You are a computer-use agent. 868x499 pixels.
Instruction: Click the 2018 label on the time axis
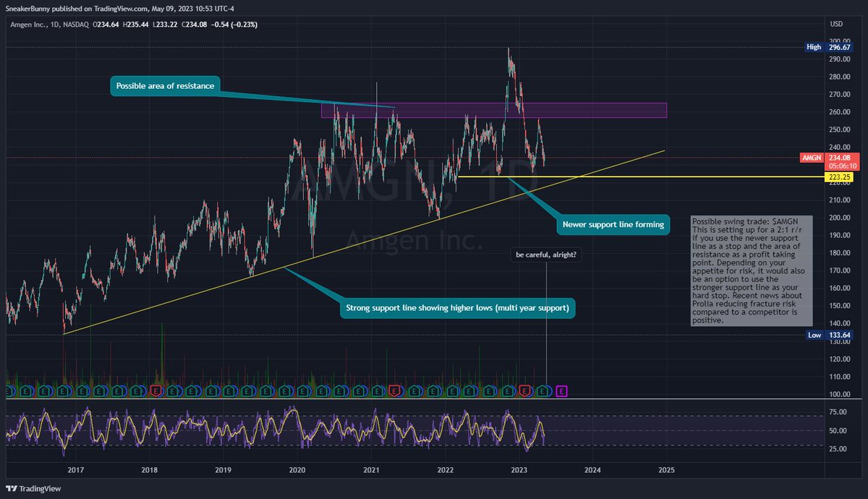point(149,469)
